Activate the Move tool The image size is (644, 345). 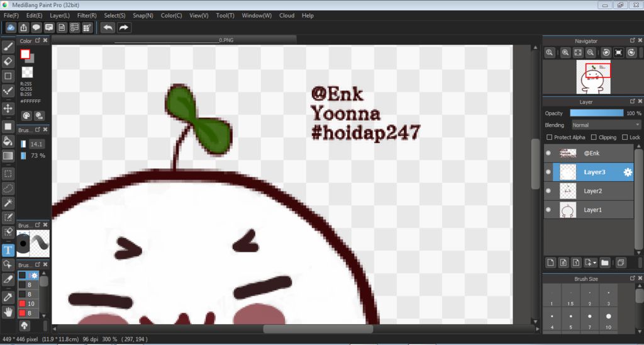(x=8, y=108)
